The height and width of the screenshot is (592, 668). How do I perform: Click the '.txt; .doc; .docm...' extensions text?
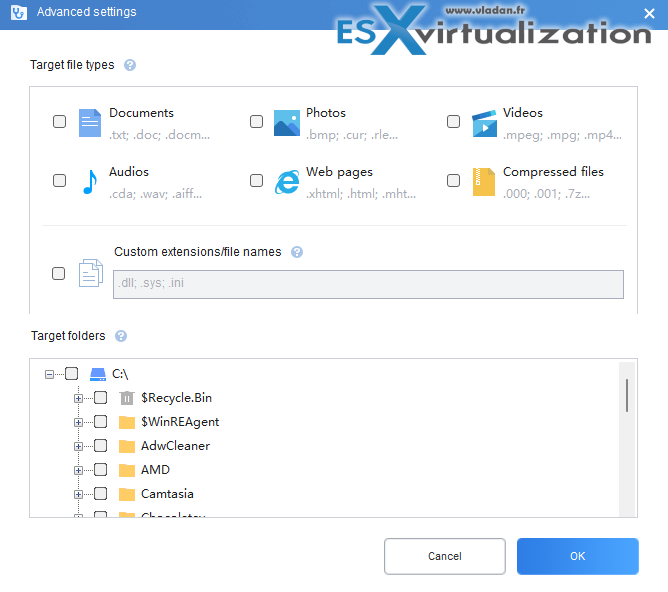click(x=159, y=135)
